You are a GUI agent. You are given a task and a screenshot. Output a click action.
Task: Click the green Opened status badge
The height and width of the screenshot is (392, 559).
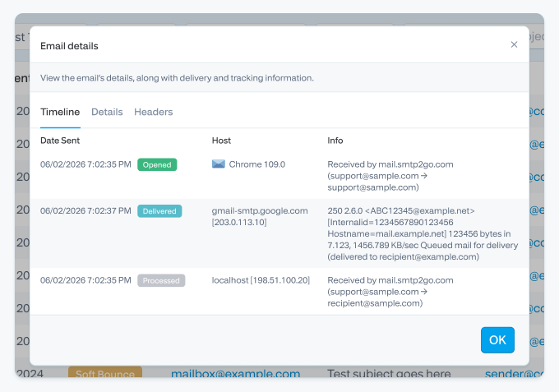[157, 164]
